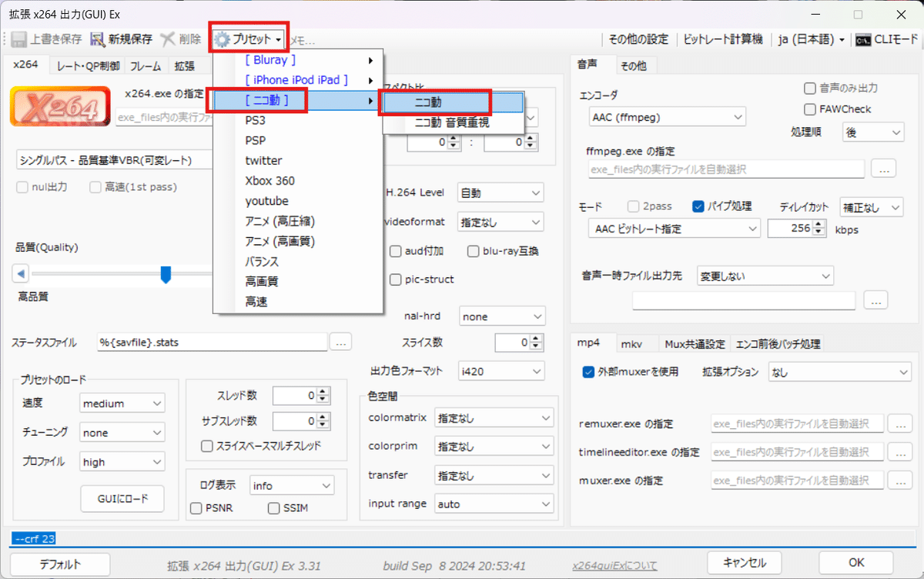
Task: Open the 速度 medium preset dropdown
Action: 122,403
